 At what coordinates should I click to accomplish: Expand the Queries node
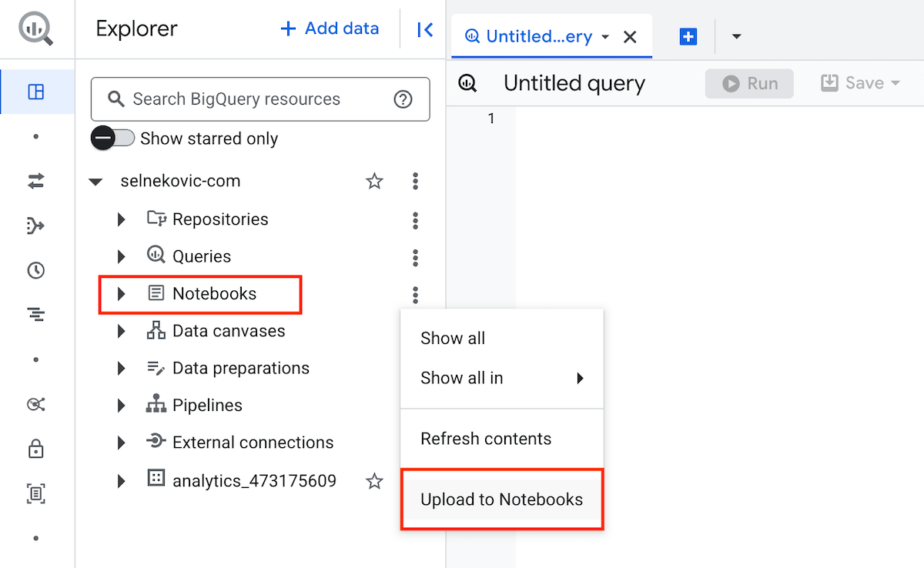pyautogui.click(x=122, y=256)
